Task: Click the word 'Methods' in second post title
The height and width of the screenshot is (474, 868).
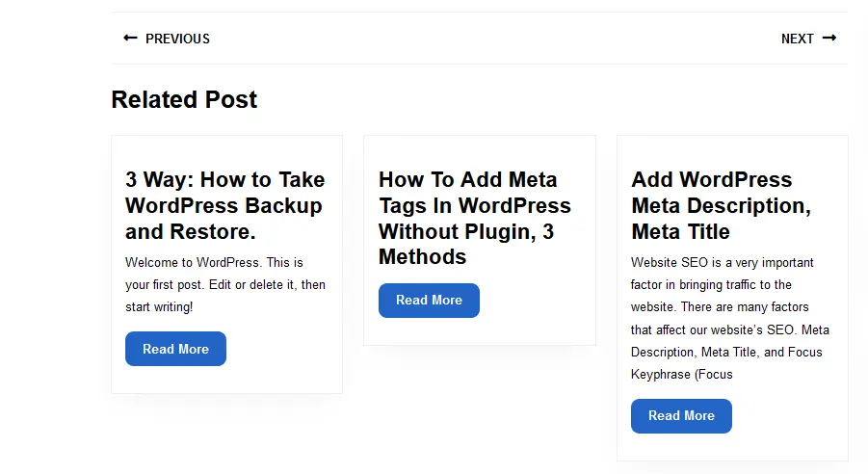Action: [x=422, y=257]
